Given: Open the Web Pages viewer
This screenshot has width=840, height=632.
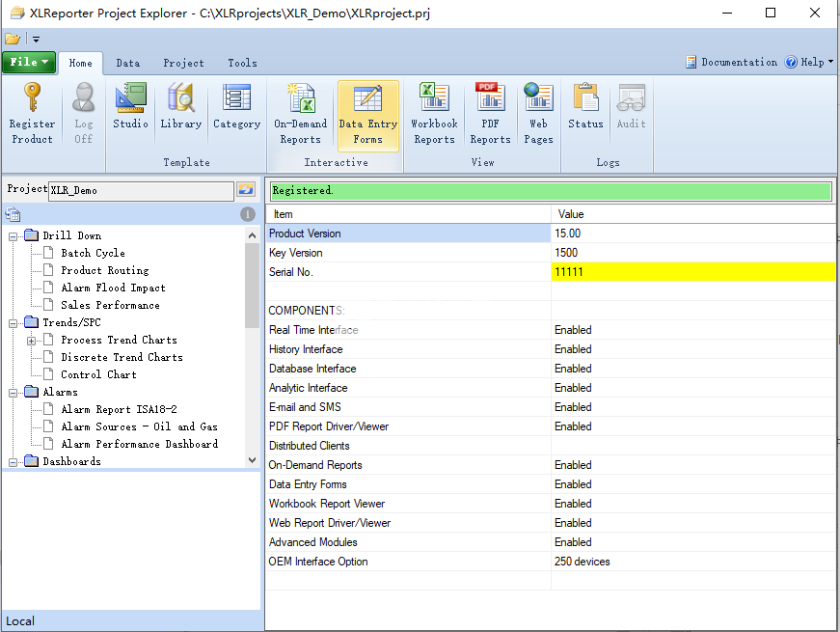Looking at the screenshot, I should tap(538, 114).
